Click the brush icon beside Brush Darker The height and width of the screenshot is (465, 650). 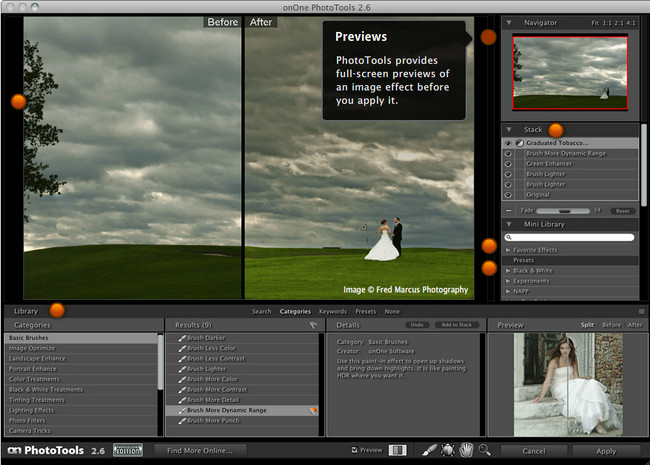pos(182,338)
